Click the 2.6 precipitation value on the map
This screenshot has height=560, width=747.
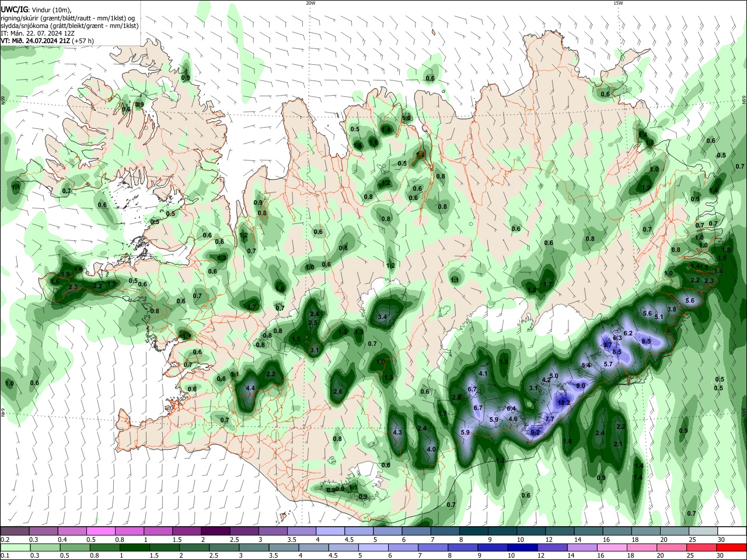pos(338,391)
